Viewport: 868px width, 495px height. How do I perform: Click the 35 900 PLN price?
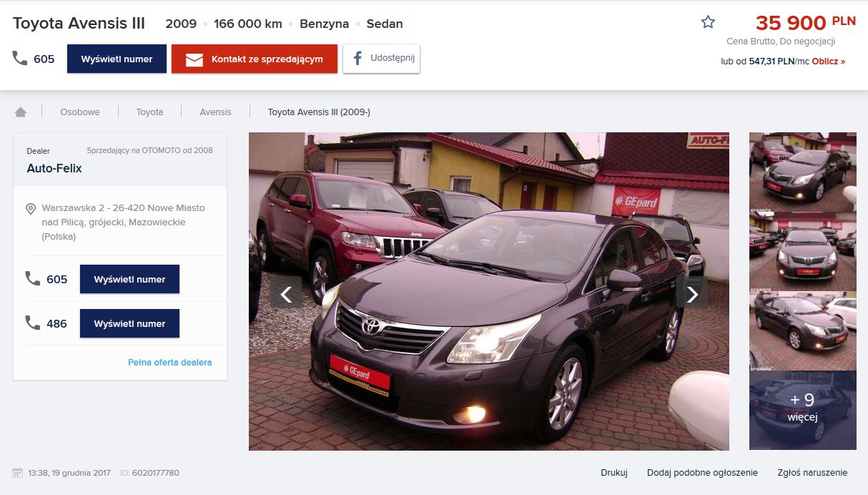click(806, 23)
